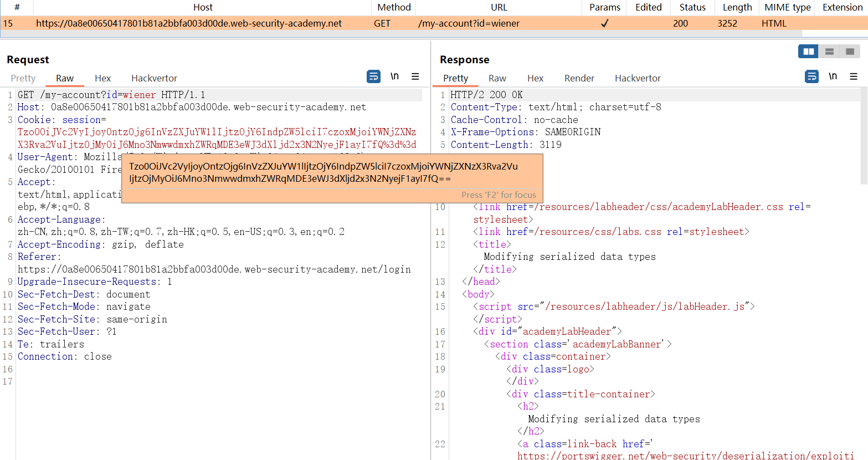Open the Response panel hamburger options menu
This screenshot has width=868, height=460.
coord(854,76)
